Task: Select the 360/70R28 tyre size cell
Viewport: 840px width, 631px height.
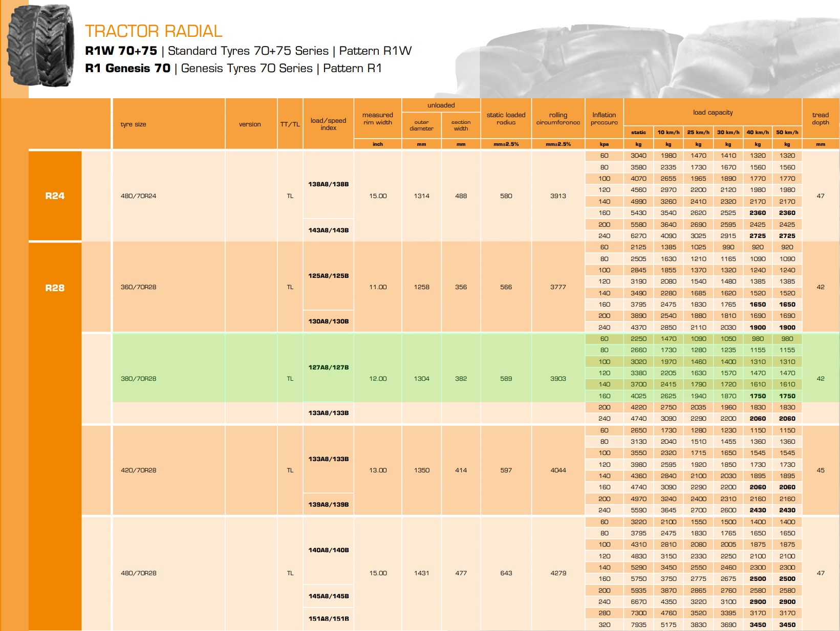Action: 139,287
